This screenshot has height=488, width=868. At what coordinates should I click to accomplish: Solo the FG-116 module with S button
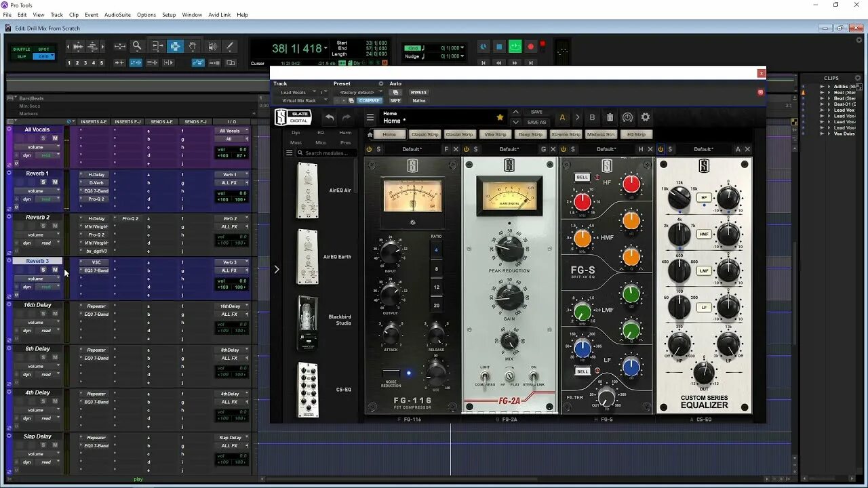[378, 149]
